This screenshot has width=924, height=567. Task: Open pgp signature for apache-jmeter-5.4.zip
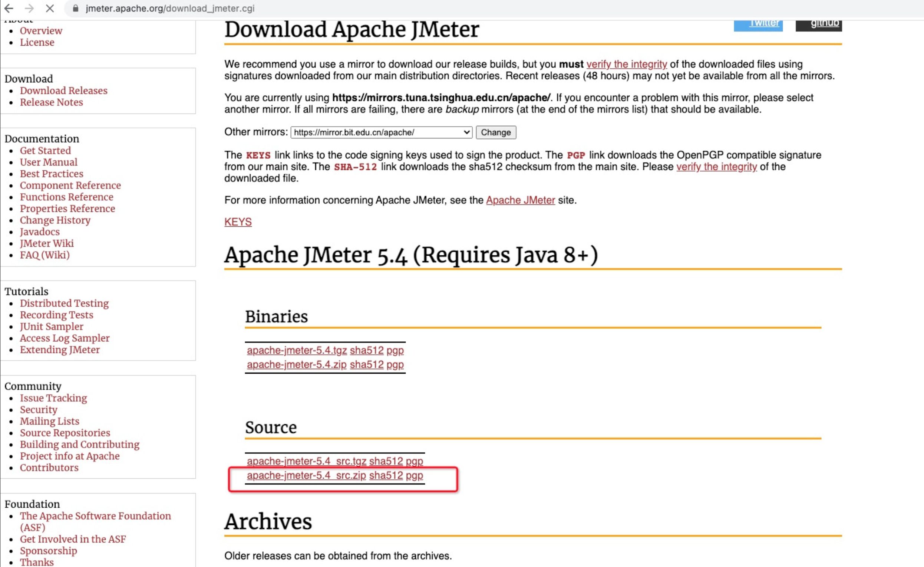pos(395,365)
